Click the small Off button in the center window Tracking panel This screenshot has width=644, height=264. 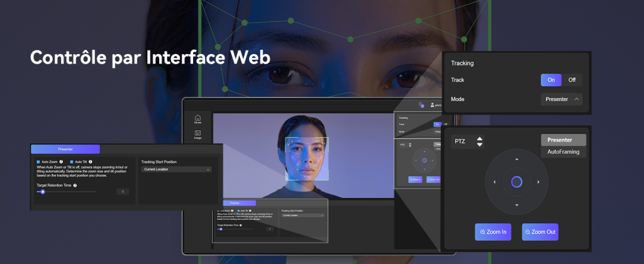coord(445,124)
